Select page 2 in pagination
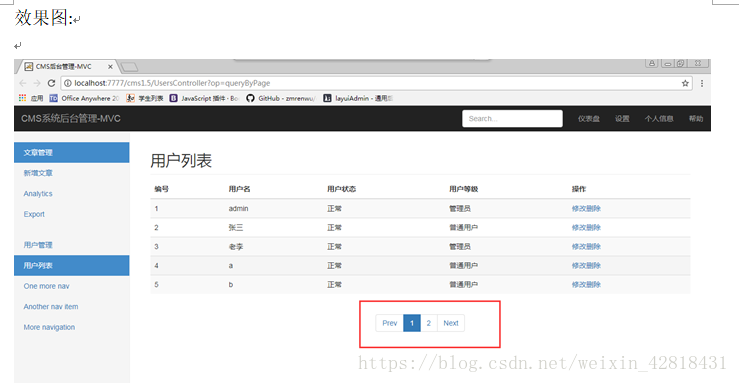The height and width of the screenshot is (383, 739). point(429,323)
